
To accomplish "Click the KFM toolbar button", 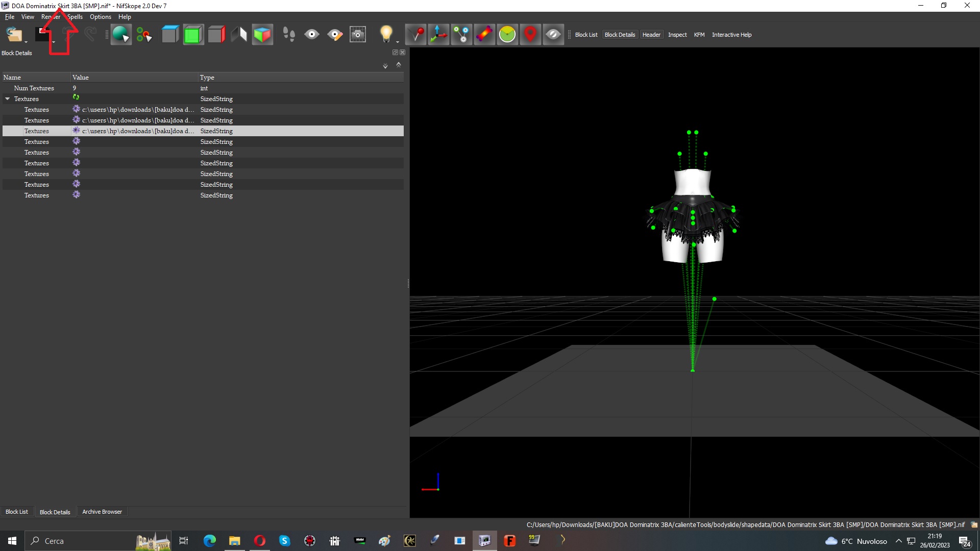I will coord(699,35).
